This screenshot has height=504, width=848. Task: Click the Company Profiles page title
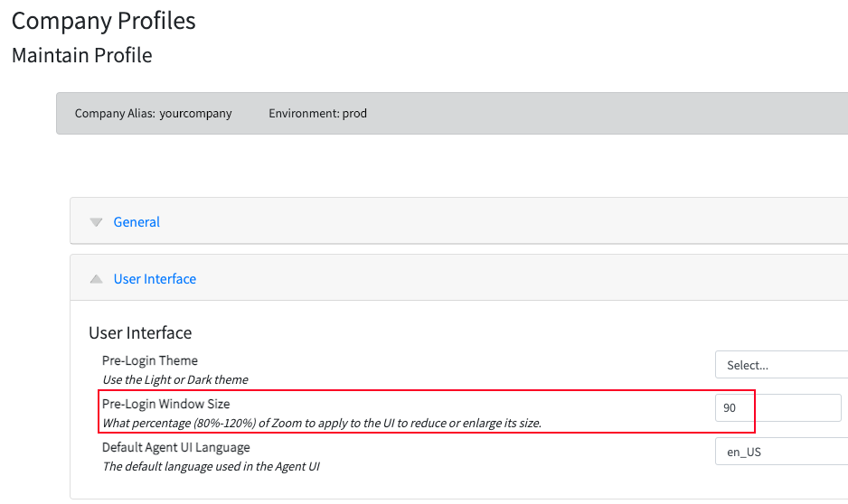(103, 21)
